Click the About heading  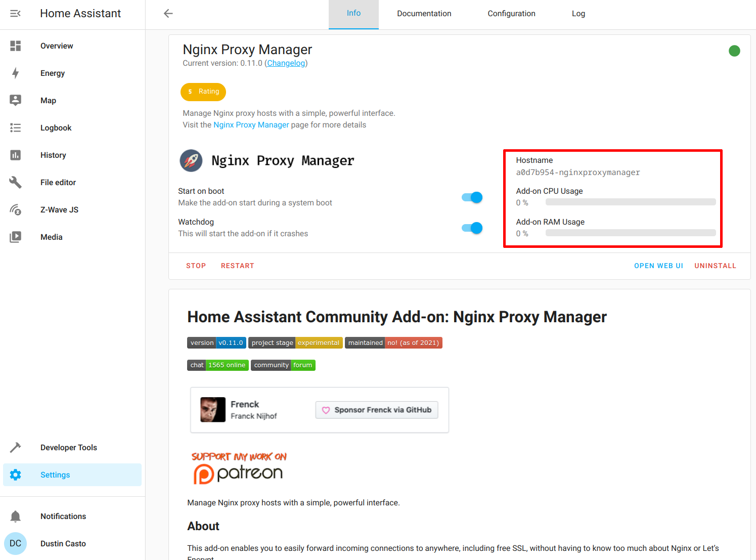click(x=203, y=527)
